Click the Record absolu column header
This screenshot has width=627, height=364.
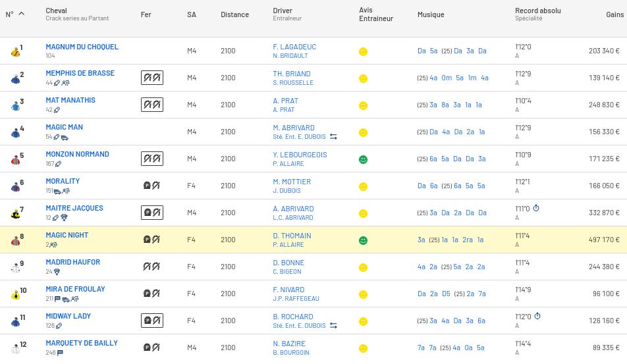537,11
